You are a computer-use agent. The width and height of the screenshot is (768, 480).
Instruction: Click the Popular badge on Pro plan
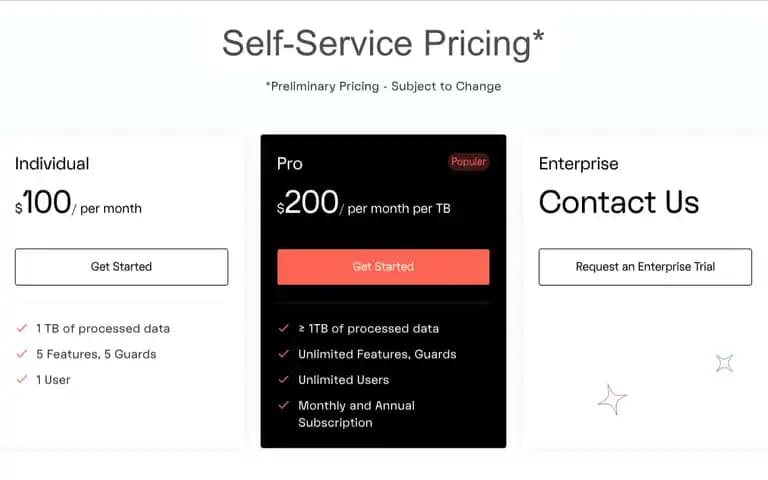pyautogui.click(x=468, y=162)
